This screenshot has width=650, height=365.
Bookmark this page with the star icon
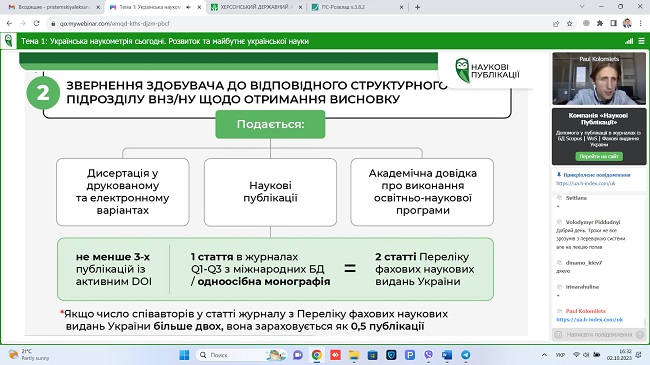click(570, 24)
